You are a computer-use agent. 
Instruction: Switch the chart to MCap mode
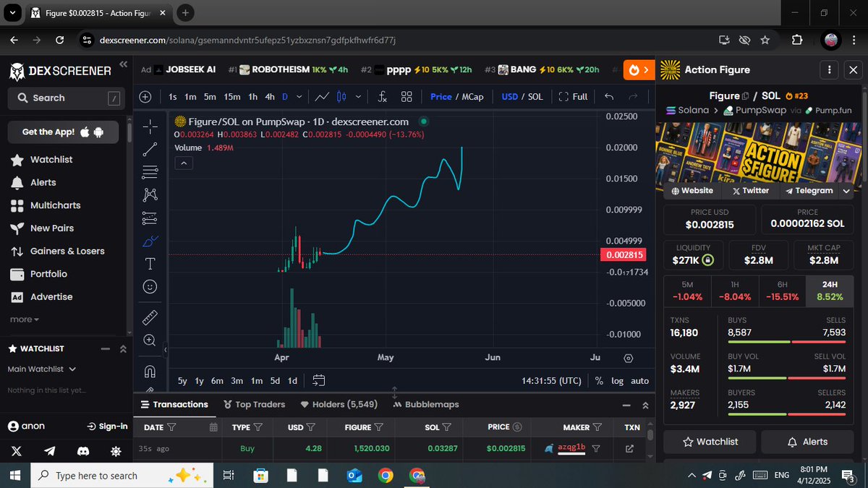472,96
